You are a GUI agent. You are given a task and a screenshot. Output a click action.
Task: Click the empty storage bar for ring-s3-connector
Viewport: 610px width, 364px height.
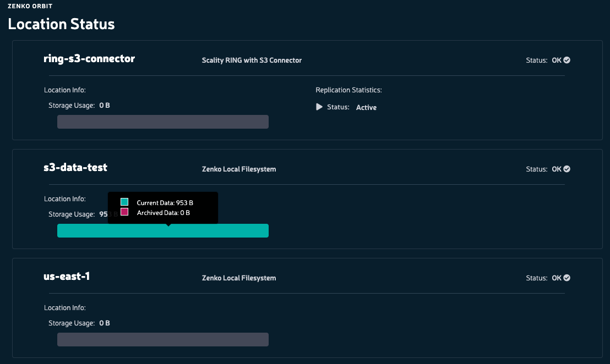[162, 122]
